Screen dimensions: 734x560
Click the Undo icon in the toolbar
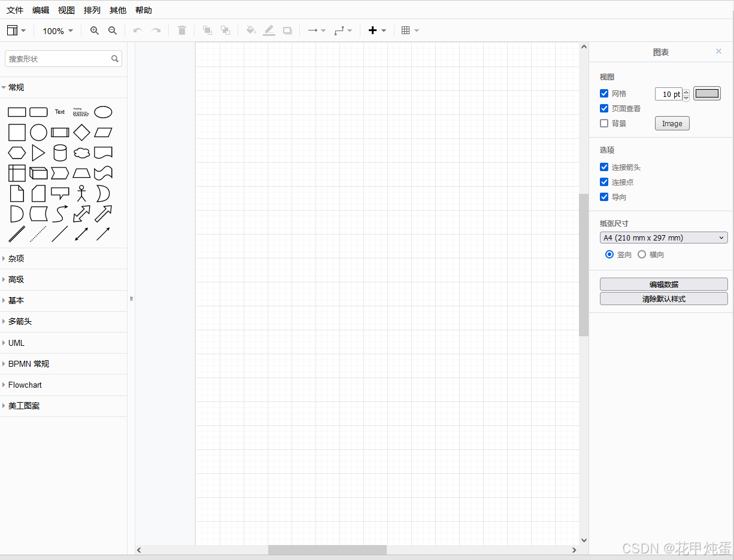click(138, 30)
